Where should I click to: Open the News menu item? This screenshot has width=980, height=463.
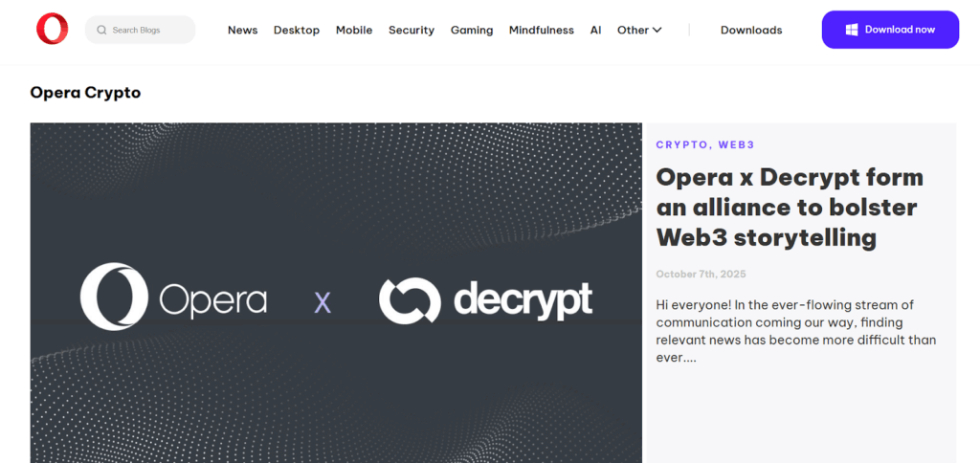tap(242, 30)
